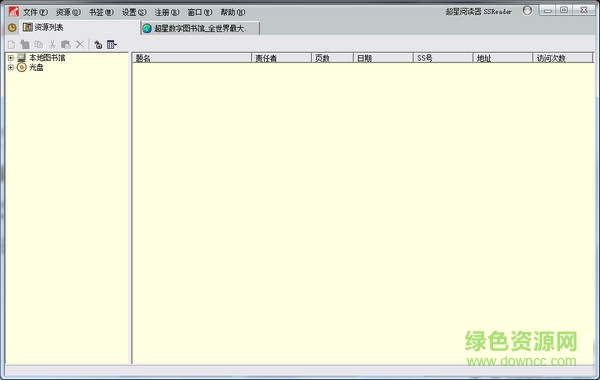This screenshot has height=380, width=600.
Task: Click the red SSReader logo icon
Action: tap(14, 12)
